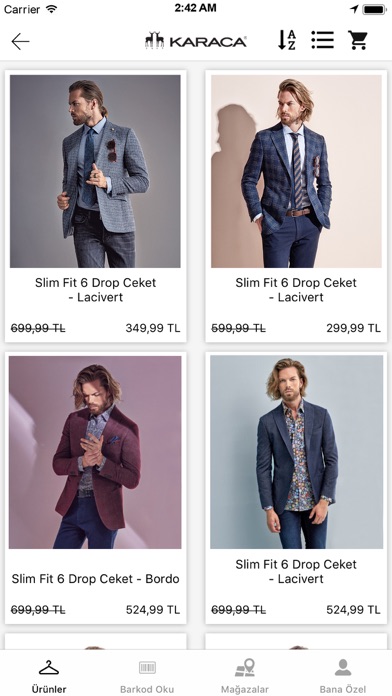
Task: Tap the 524,99 TL price of Bordo jacket
Action: [153, 610]
